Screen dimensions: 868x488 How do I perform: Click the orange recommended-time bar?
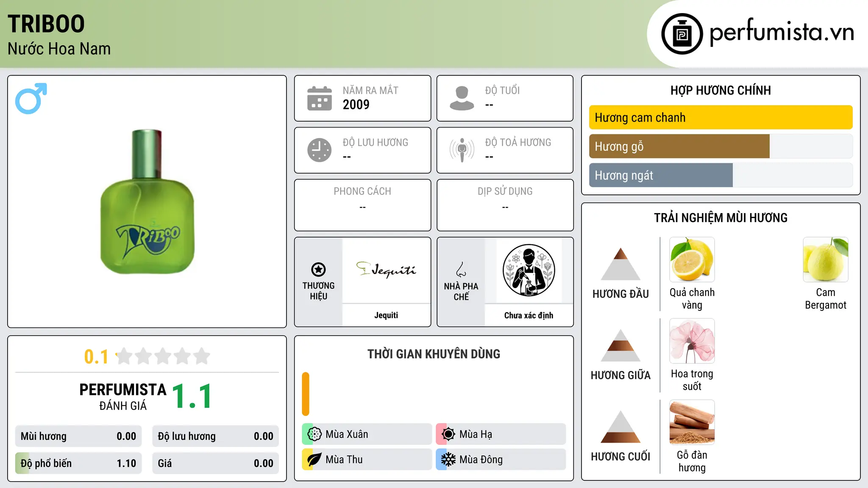306,394
